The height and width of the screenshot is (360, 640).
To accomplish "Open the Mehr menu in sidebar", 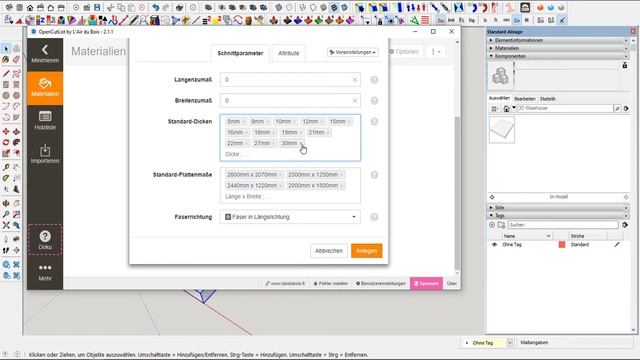I will (x=45, y=272).
